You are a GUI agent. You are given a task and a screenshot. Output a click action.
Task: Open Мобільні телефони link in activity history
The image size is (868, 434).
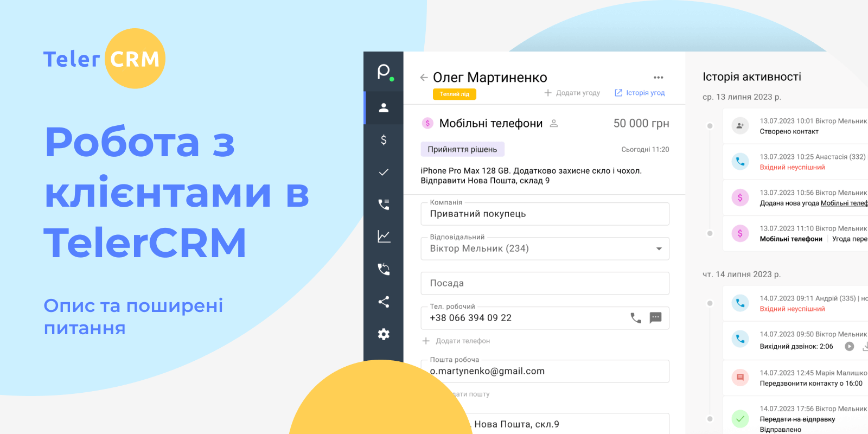[844, 203]
